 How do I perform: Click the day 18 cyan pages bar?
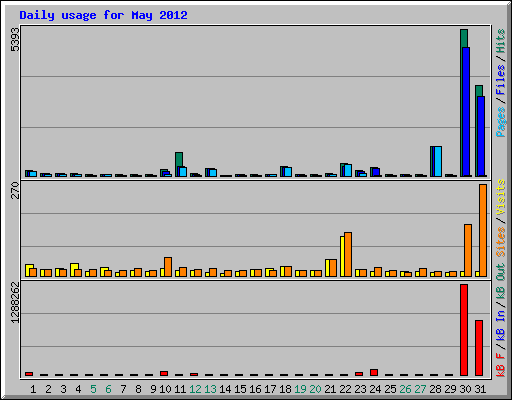click(x=288, y=172)
